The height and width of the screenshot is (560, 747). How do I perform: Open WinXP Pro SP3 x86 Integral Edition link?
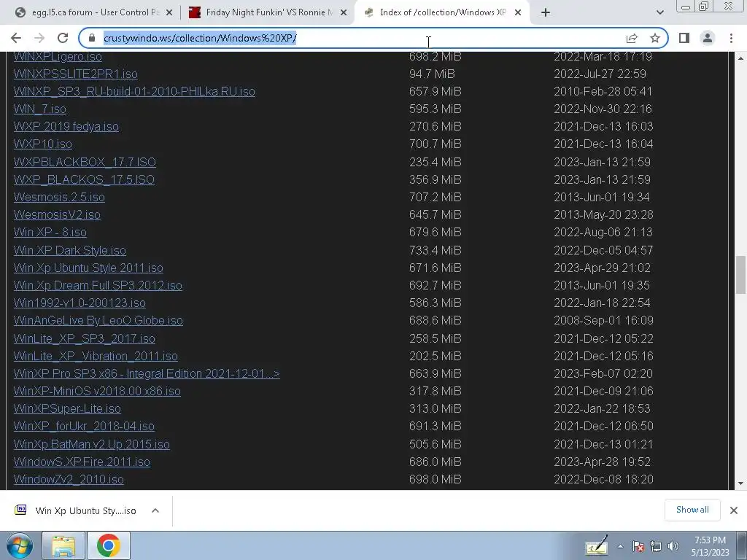click(x=147, y=374)
